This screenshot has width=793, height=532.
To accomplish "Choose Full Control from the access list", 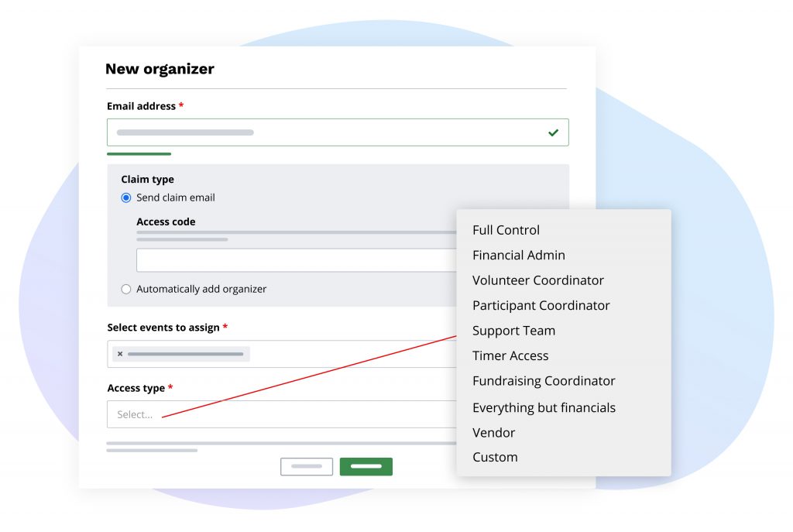I will [506, 230].
